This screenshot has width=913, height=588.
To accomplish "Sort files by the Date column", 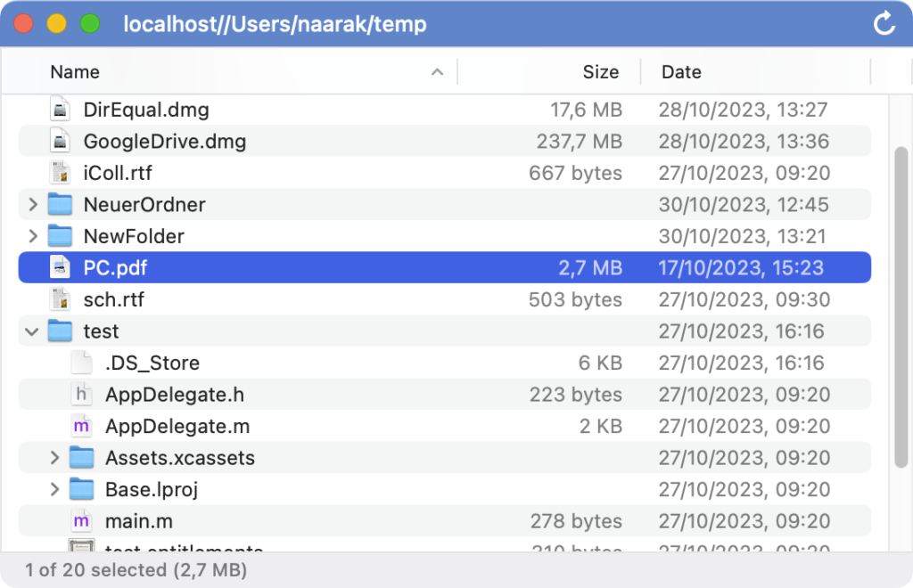I will 682,71.
